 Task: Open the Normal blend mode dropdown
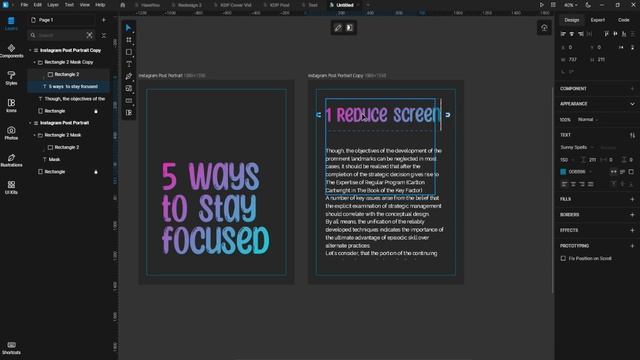(x=588, y=120)
